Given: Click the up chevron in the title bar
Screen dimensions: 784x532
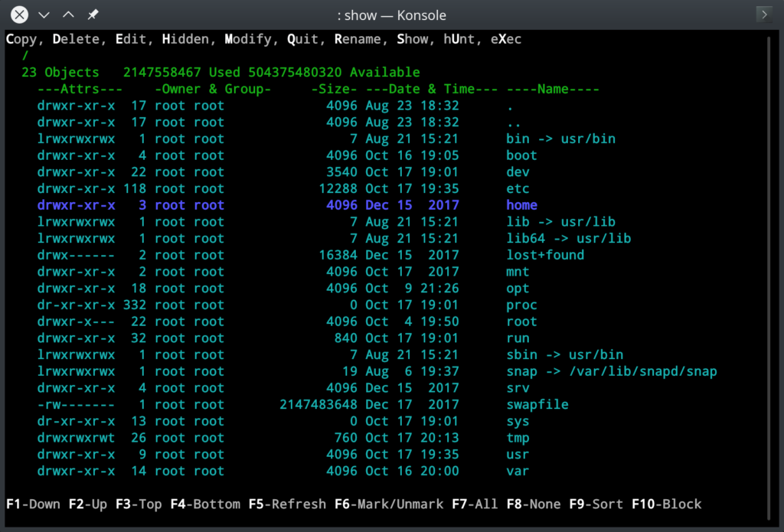Looking at the screenshot, I should [x=68, y=15].
